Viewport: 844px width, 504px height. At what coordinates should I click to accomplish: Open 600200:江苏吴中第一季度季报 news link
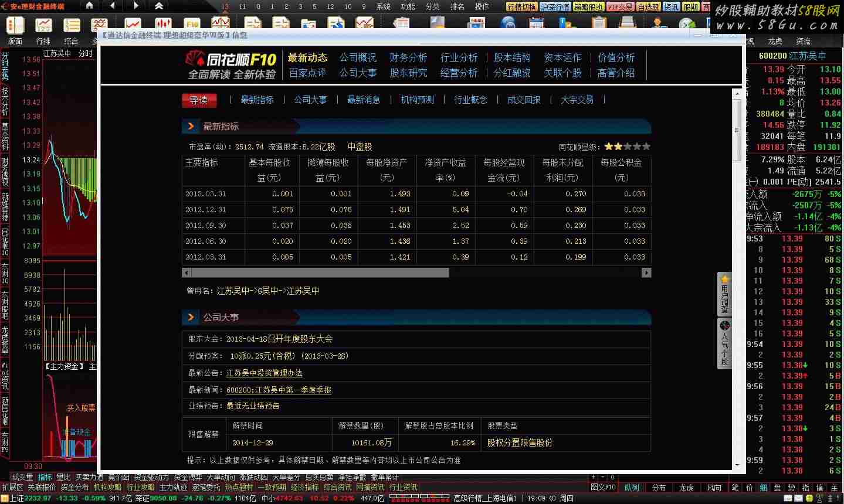click(x=279, y=390)
